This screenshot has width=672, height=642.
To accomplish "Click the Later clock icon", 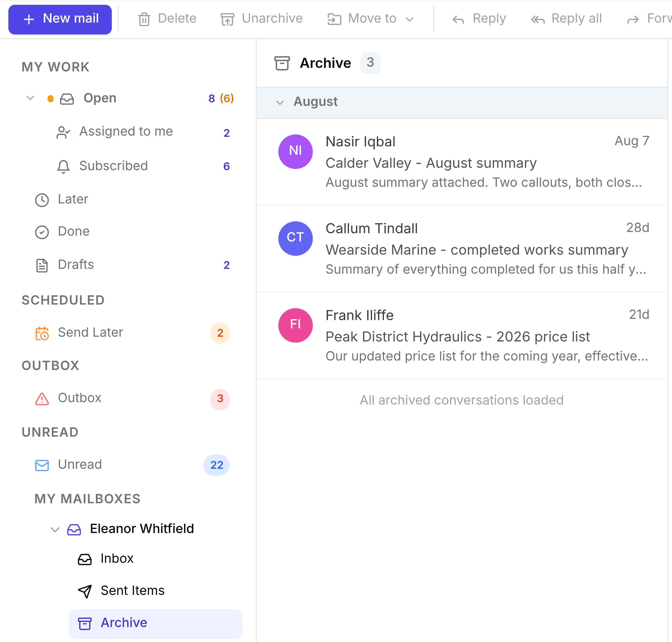I will click(x=42, y=200).
